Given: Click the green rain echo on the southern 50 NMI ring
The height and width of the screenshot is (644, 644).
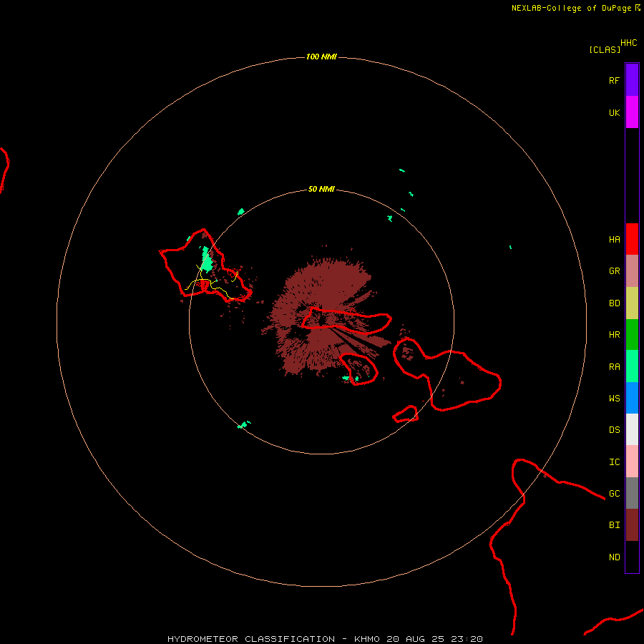Looking at the screenshot, I should pyautogui.click(x=243, y=424).
